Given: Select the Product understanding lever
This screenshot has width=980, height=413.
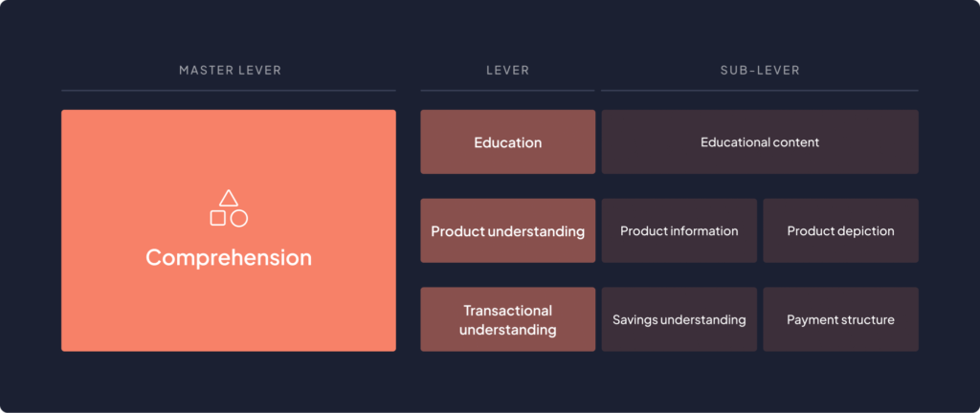Looking at the screenshot, I should point(507,231).
